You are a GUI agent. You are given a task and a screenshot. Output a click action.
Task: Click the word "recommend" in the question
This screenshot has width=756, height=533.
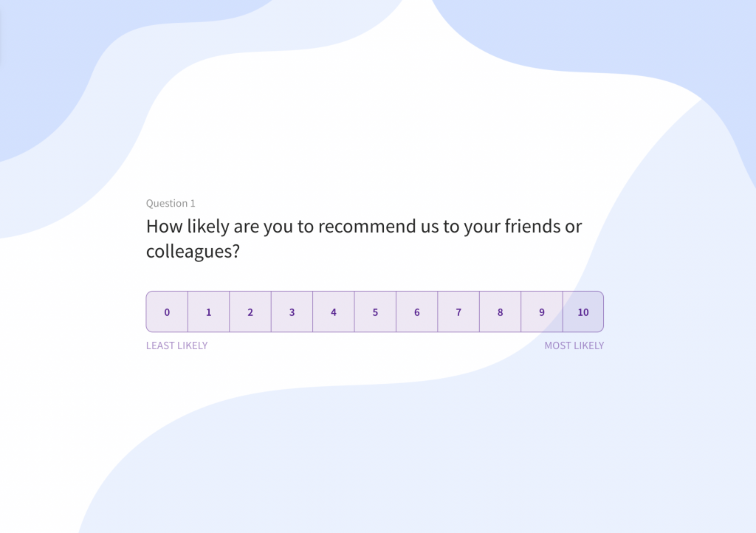(378, 227)
